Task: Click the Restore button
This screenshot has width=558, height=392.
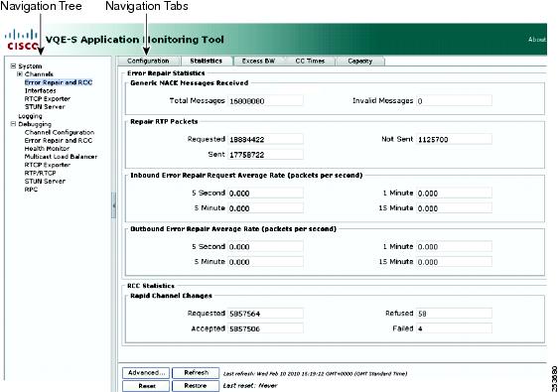Action: 196,386
